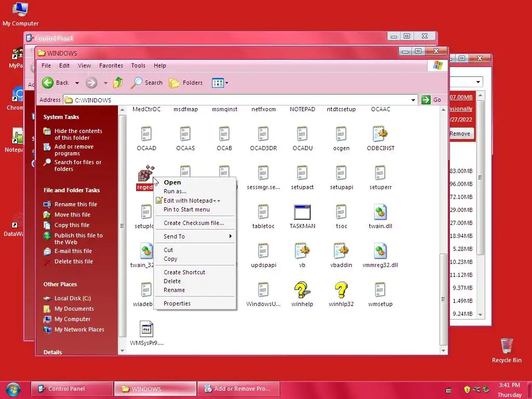Click the Search toolbar button

147,83
